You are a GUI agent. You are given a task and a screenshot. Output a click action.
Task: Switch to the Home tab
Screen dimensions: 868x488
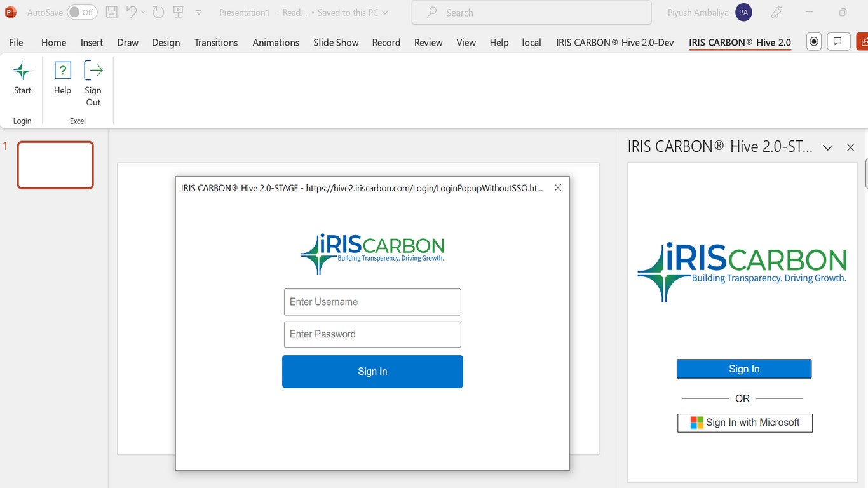53,43
